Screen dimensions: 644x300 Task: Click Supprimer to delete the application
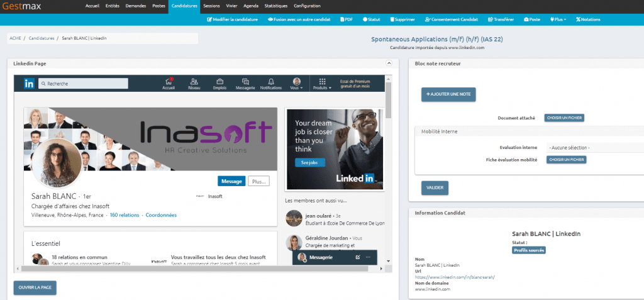click(402, 19)
